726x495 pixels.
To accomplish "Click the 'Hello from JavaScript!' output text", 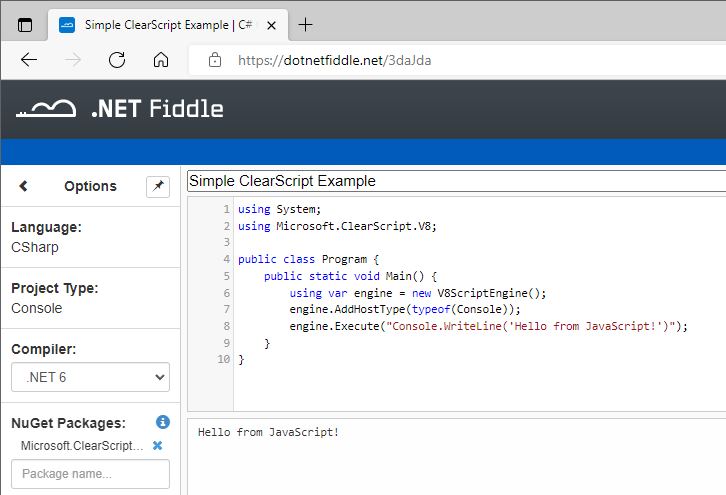I will (x=268, y=432).
